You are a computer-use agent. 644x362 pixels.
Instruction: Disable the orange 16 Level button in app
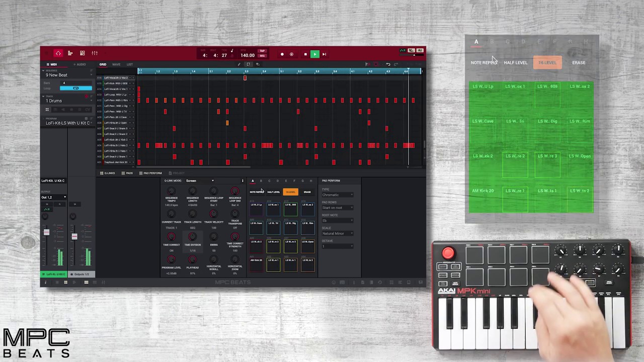(x=290, y=192)
